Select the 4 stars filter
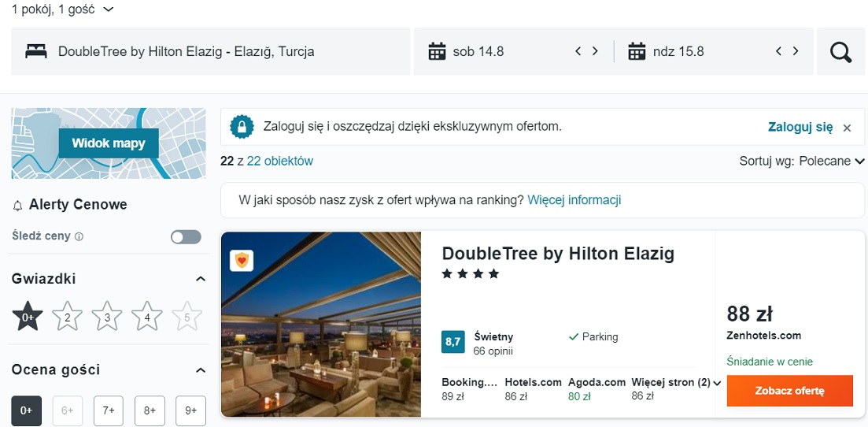868x427 pixels. 146,317
